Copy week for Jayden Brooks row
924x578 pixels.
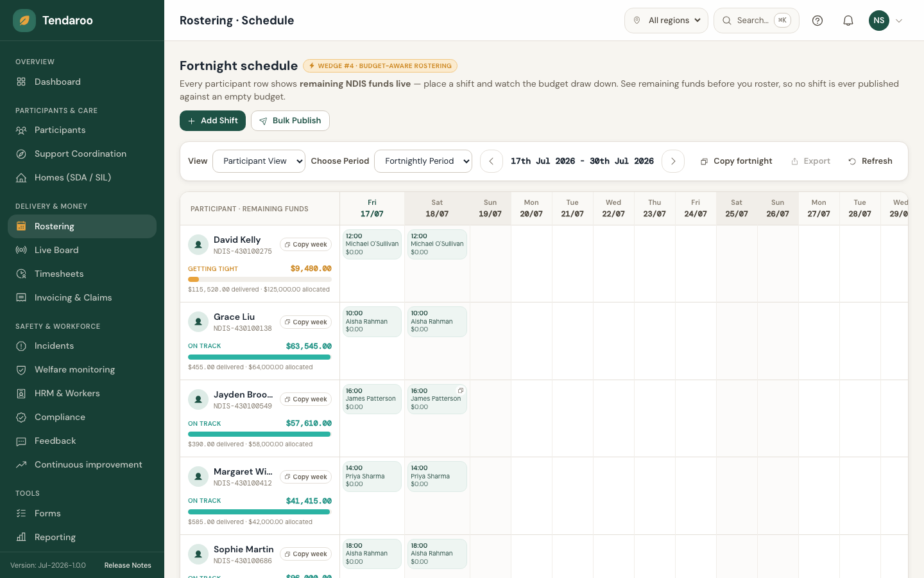click(x=305, y=399)
